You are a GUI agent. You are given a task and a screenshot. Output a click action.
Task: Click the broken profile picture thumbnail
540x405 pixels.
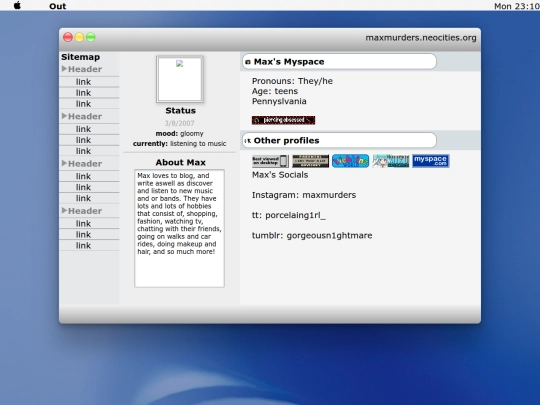point(180,79)
